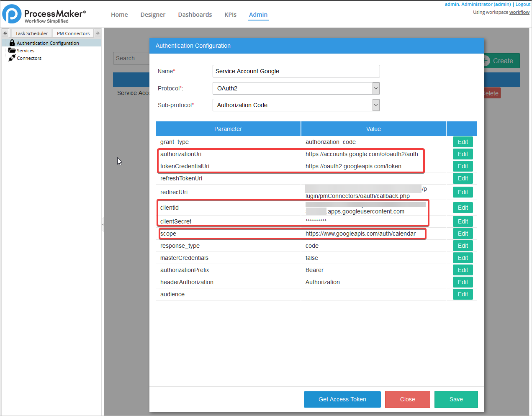Select the Admin menu
Viewport: 532px width, 416px height.
pyautogui.click(x=258, y=15)
